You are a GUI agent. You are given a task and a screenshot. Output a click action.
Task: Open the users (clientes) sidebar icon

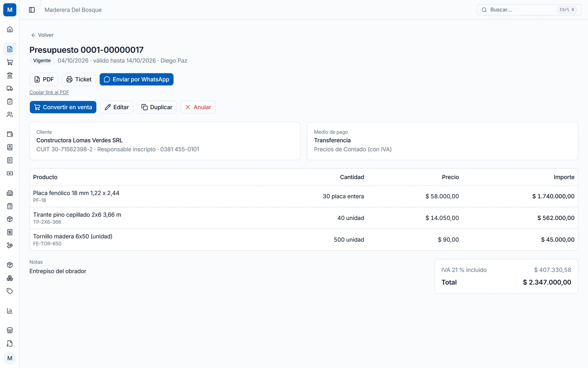10,114
